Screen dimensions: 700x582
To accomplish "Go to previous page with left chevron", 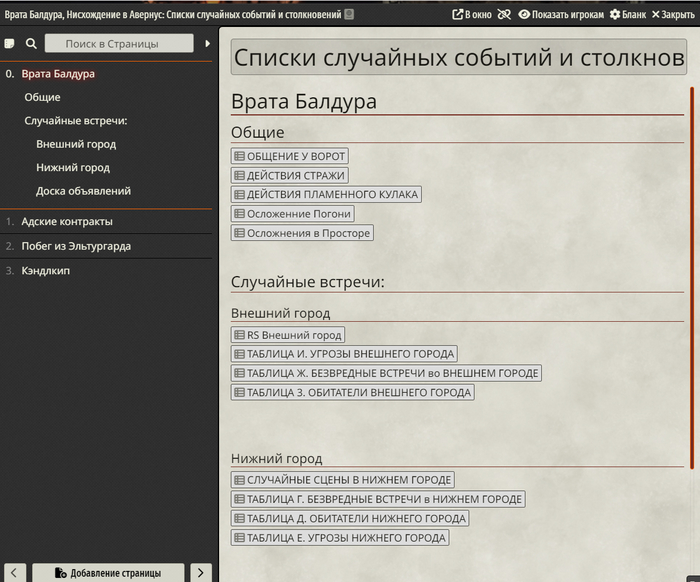I will [14, 573].
